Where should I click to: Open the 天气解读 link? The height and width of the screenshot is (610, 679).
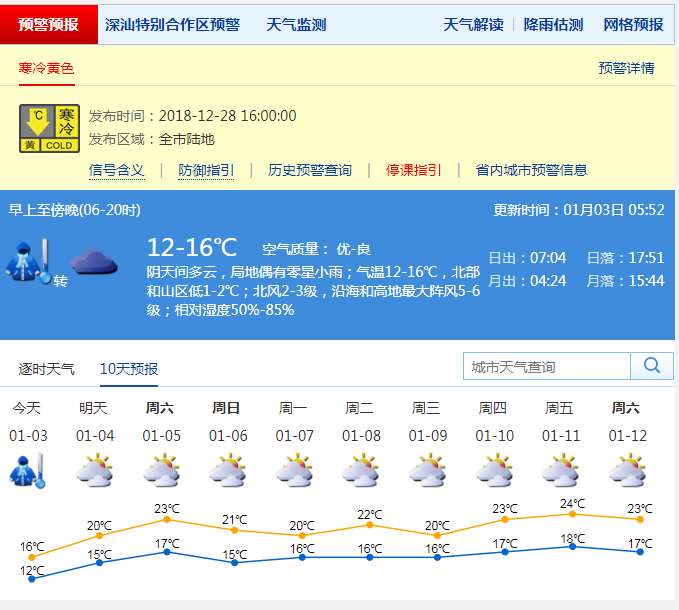(x=473, y=25)
